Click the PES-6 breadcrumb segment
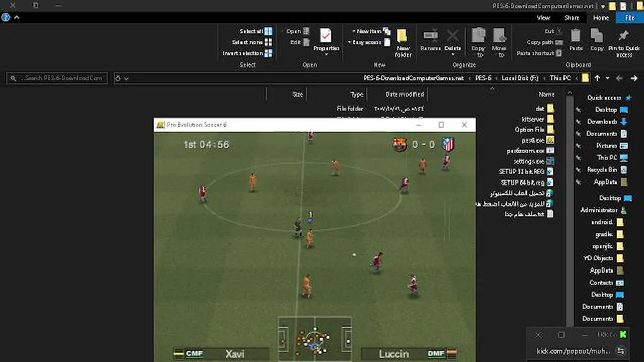644x362 pixels. pos(484,78)
